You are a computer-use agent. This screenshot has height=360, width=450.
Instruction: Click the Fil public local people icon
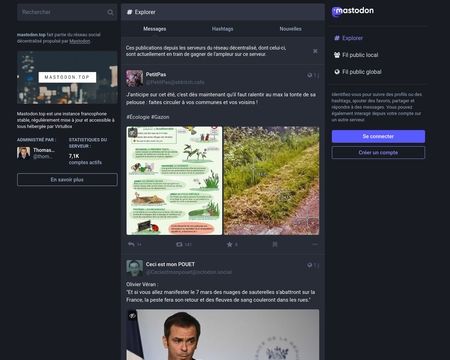click(337, 55)
